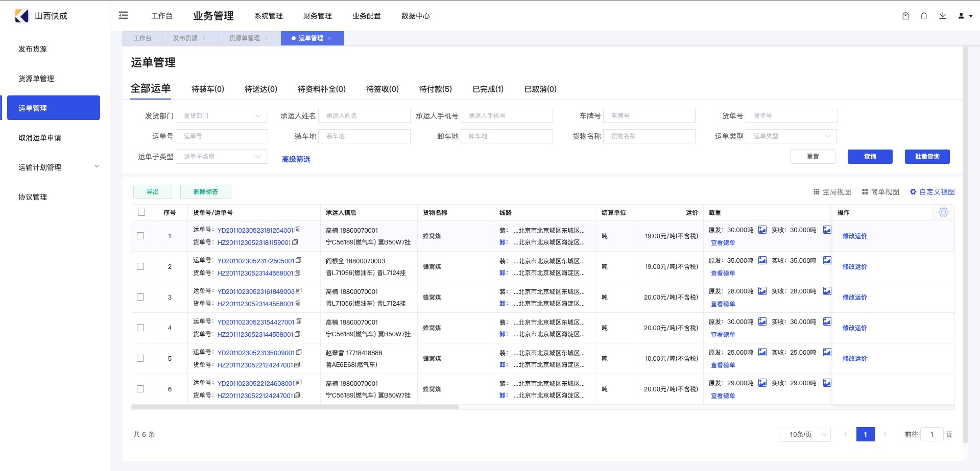Open the 发货部门 dropdown
Screen dimensions: 980x471
point(222,116)
